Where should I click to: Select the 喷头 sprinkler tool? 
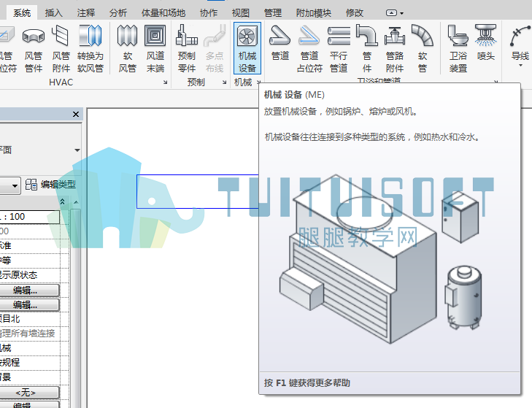(x=486, y=42)
